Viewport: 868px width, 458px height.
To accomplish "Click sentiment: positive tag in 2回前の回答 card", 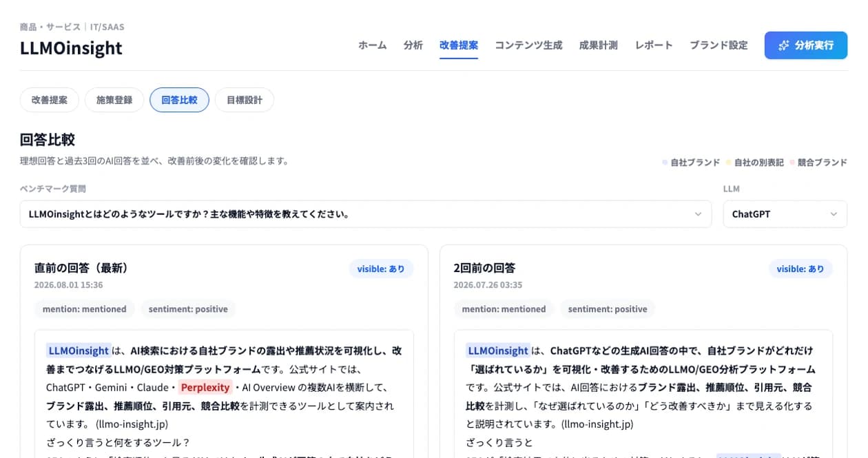I will tap(608, 309).
